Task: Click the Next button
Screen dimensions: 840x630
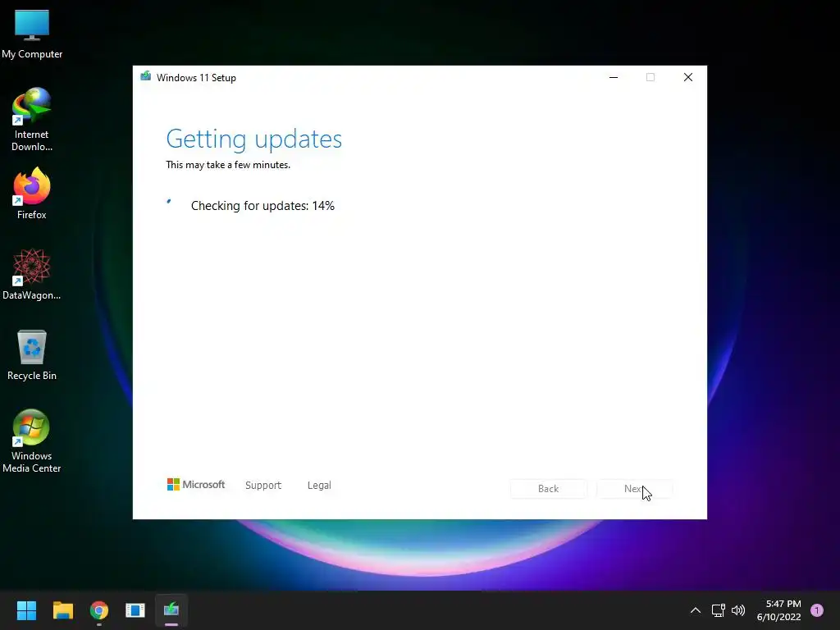Action: click(x=634, y=489)
